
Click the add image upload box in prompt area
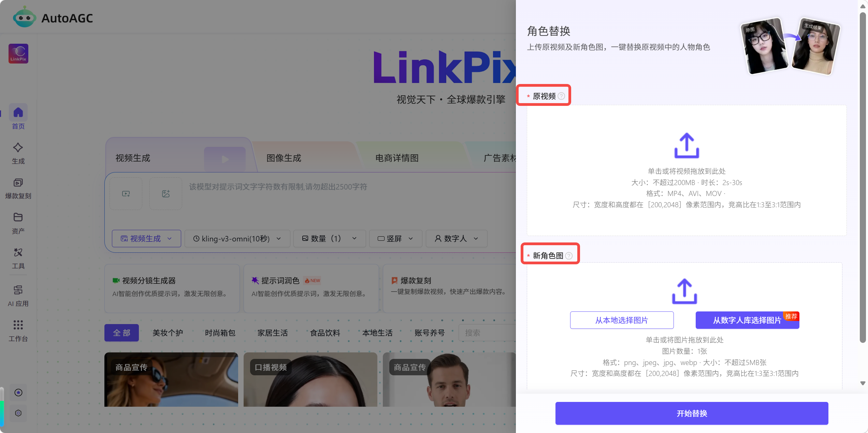pos(166,194)
